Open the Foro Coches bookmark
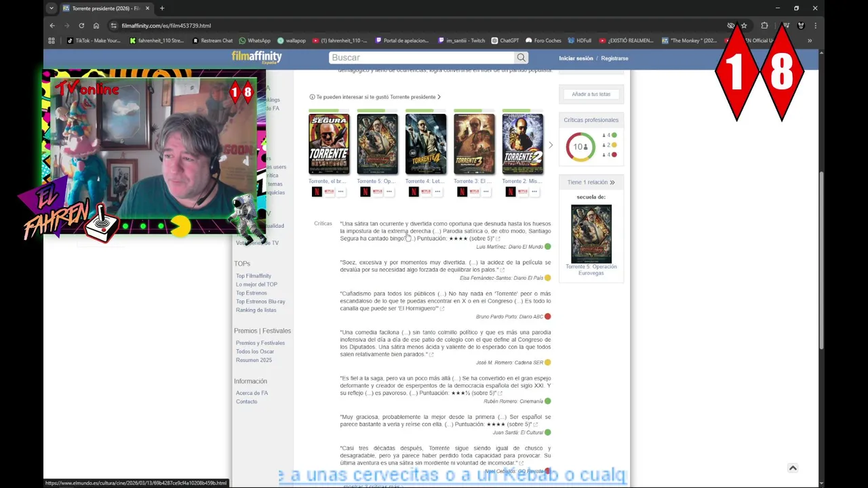The height and width of the screenshot is (488, 868). (x=543, y=41)
